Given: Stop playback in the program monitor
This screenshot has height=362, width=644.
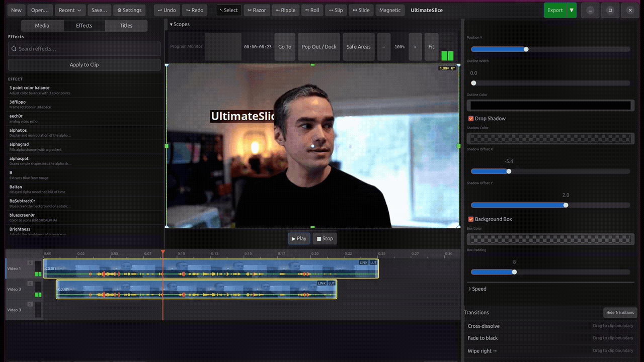Looking at the screenshot, I should 325,239.
